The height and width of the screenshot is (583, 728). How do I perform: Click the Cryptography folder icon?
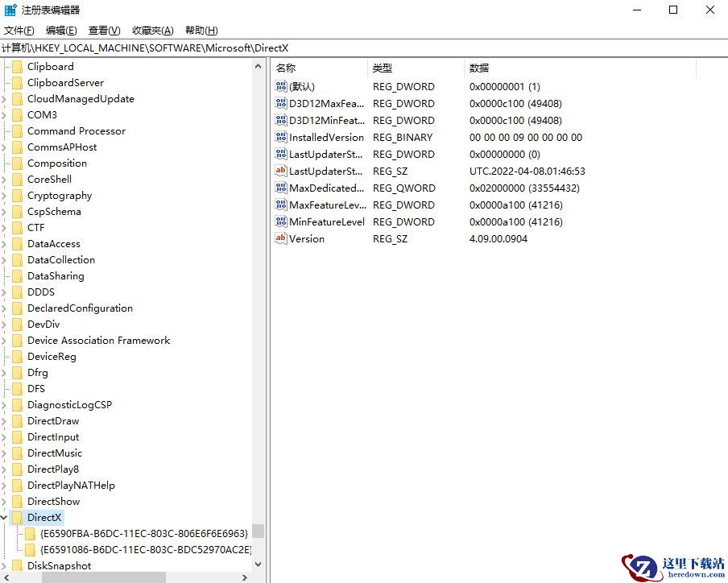17,196
